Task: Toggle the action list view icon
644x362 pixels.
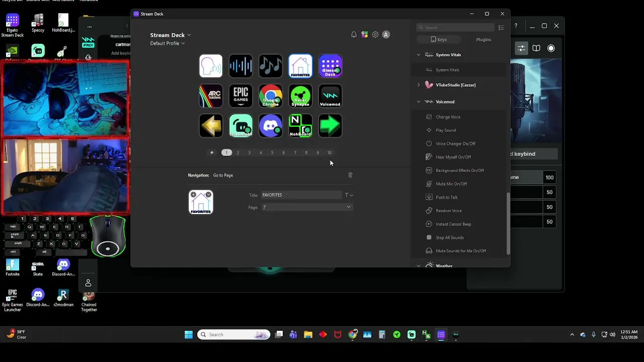Action: [501, 28]
